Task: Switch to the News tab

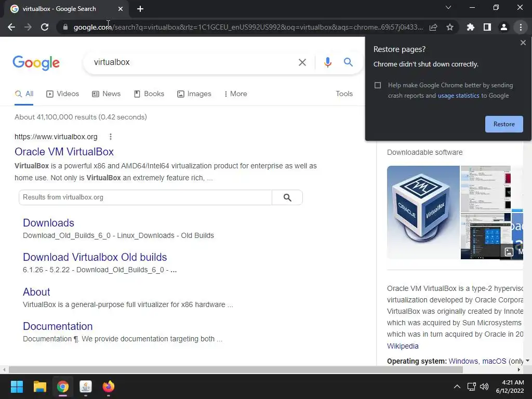Action: coord(106,94)
